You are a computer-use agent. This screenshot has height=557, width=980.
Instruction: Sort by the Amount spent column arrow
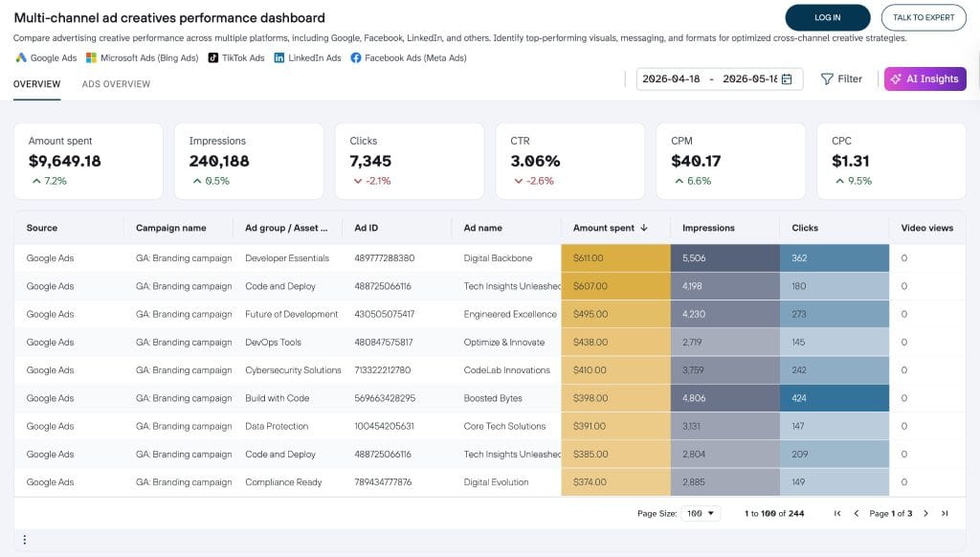click(x=644, y=228)
